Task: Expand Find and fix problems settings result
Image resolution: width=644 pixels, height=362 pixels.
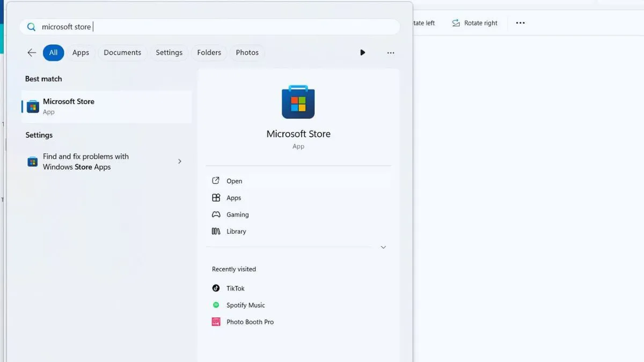Action: click(180, 161)
